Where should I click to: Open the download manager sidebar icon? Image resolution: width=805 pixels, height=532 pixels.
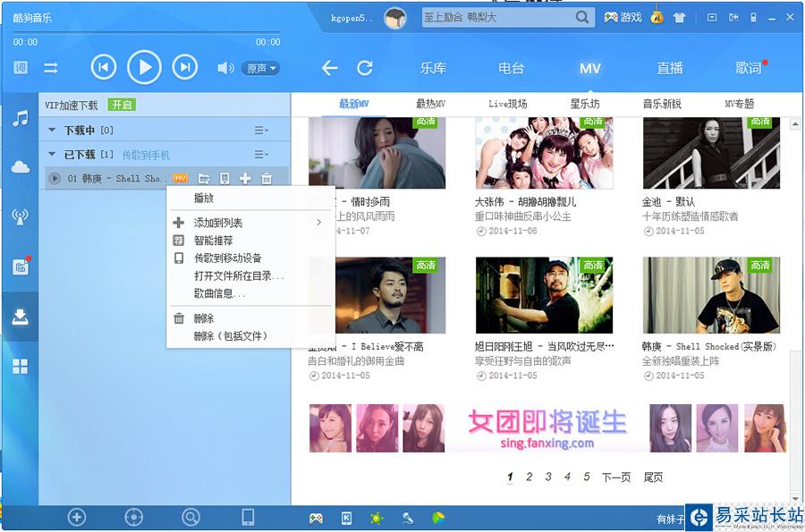20,317
